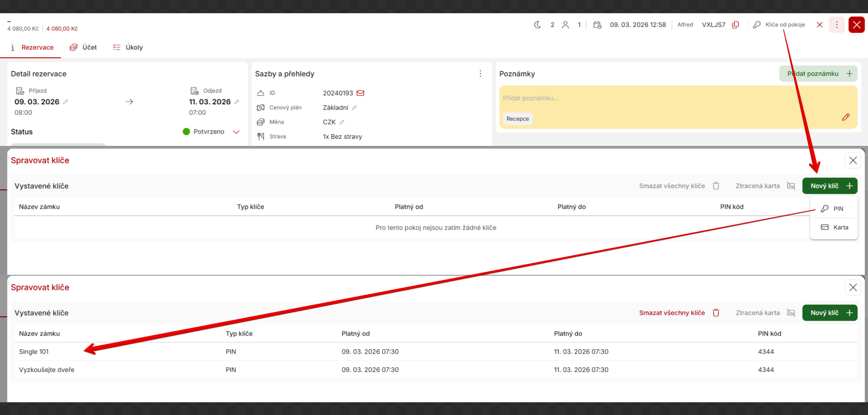
Task: Open Nový klíč dropdown in upper panel
Action: [x=830, y=186]
